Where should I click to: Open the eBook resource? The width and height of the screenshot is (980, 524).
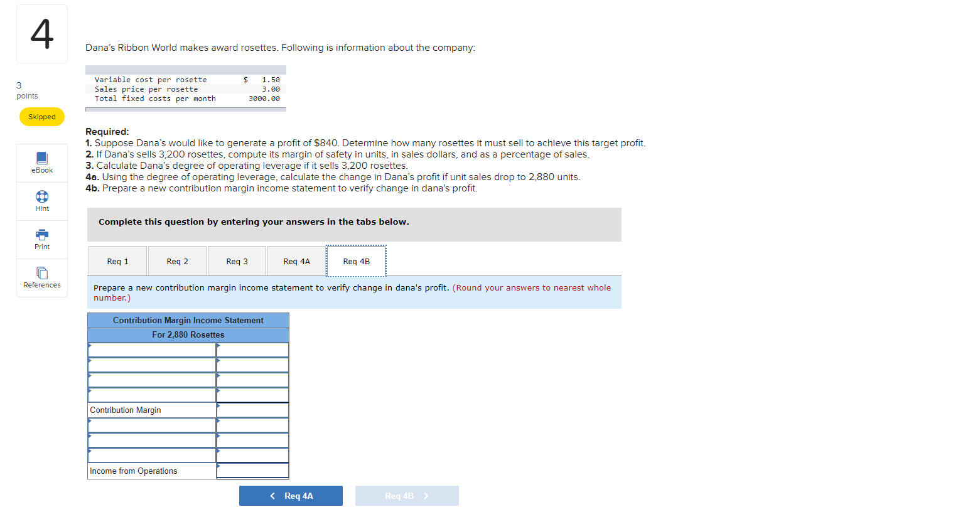[41, 163]
